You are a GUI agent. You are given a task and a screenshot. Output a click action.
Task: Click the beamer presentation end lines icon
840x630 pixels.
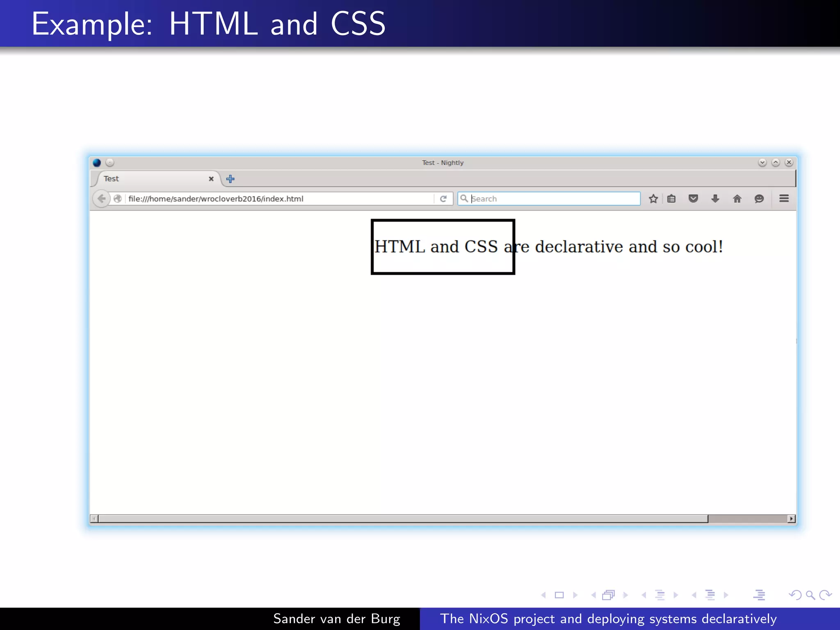click(759, 595)
